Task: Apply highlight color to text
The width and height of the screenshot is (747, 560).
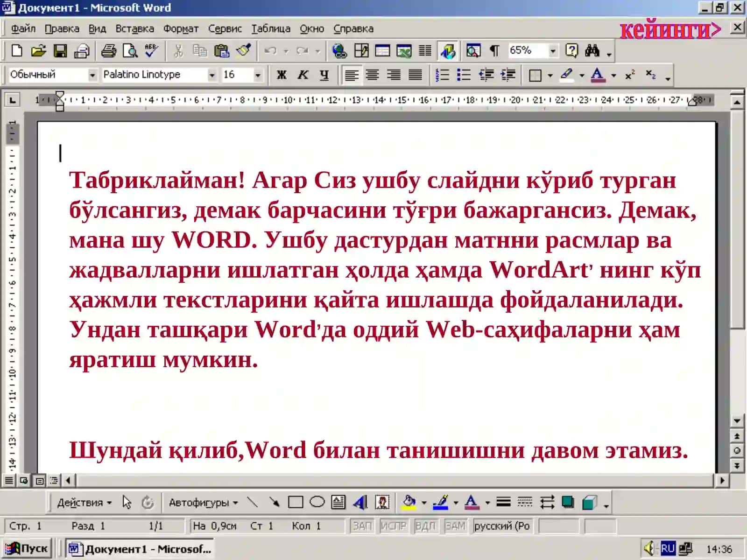Action: tap(567, 75)
